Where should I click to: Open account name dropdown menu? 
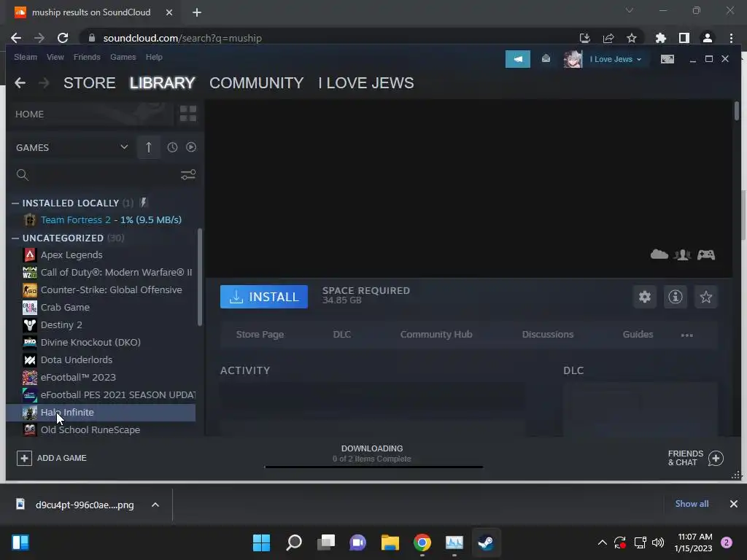click(x=616, y=59)
